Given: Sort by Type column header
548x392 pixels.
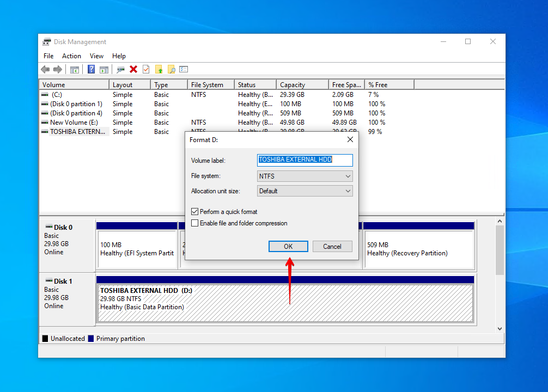Looking at the screenshot, I should tap(169, 85).
